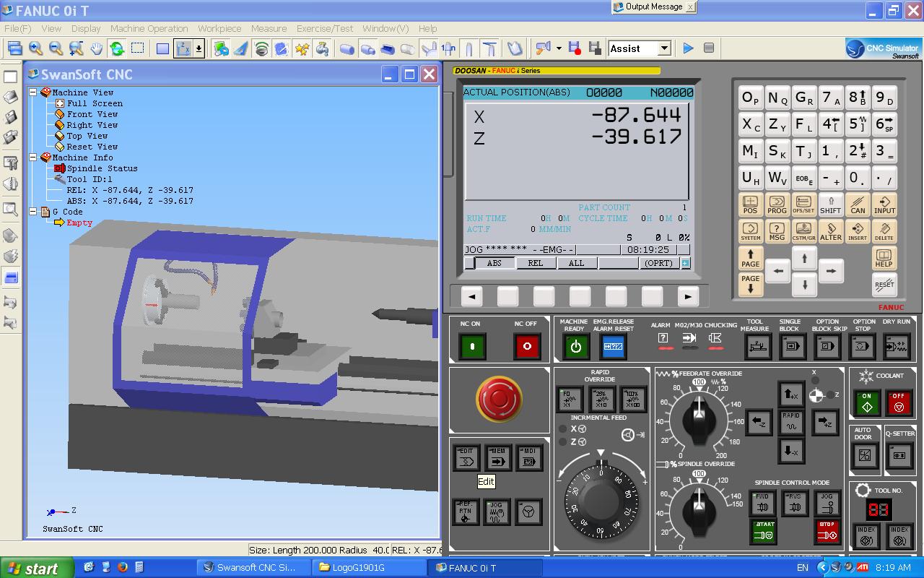
Task: Click the rapid override 100% X100 button
Action: 634,400
